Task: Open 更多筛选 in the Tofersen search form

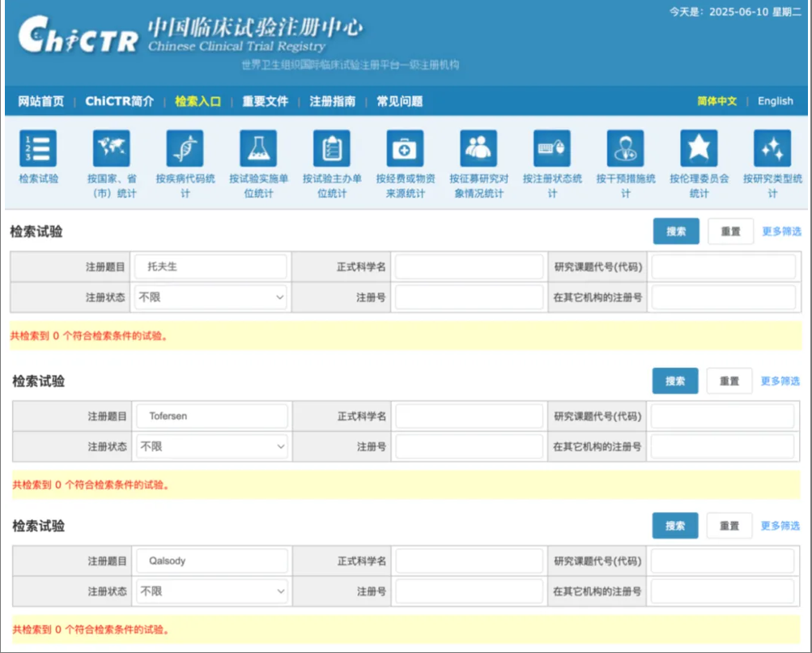Action: (780, 381)
